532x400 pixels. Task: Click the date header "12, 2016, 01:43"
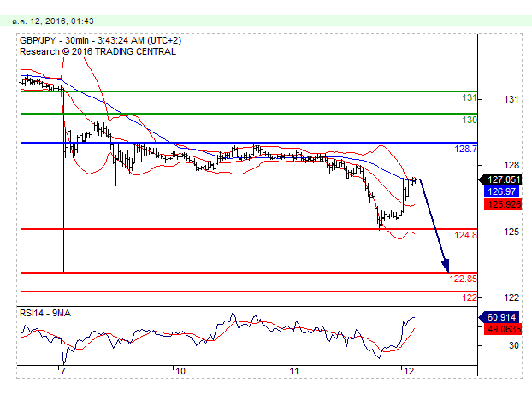tap(62, 21)
